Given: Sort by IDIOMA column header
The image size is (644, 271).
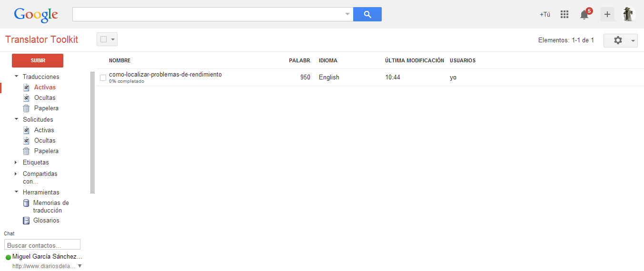Looking at the screenshot, I should click(328, 61).
